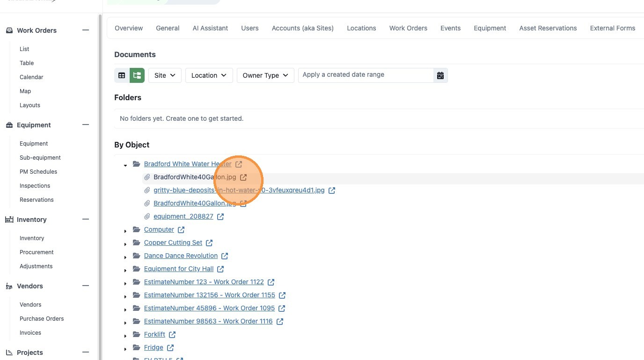Open external link icon beside Bradford White Water Heater
The image size is (644, 360).
coord(239,164)
